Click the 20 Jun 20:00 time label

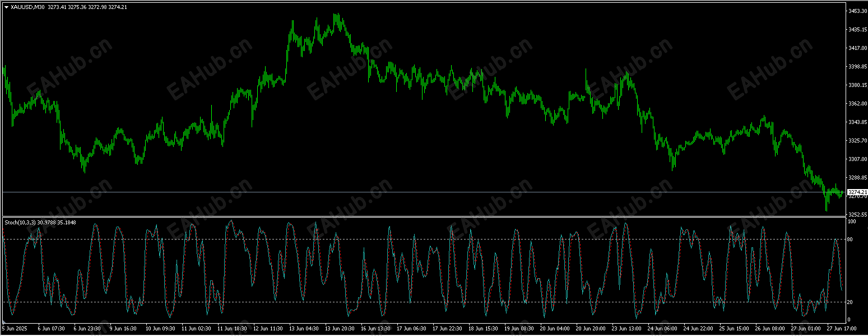click(x=591, y=329)
